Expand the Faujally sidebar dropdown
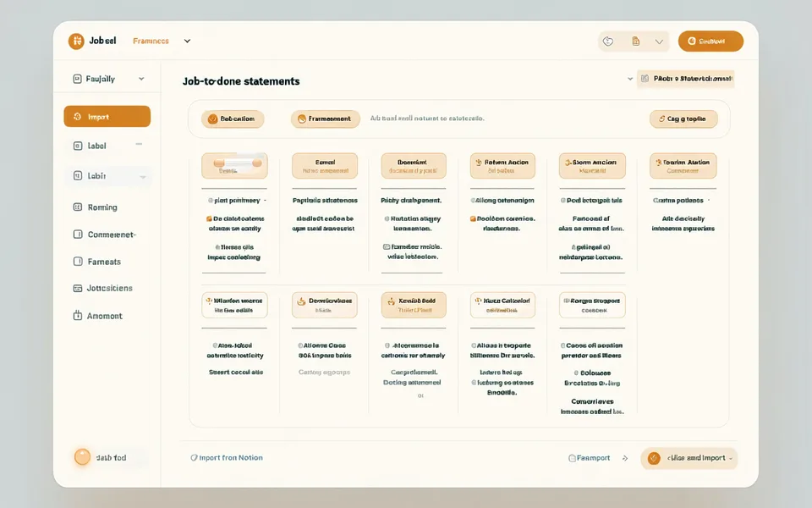 141,79
